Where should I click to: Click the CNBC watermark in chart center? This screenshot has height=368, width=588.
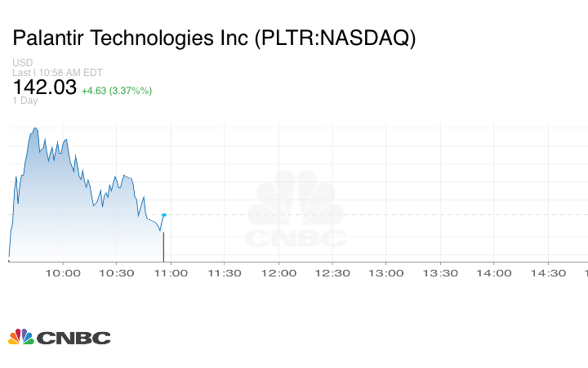click(296, 212)
